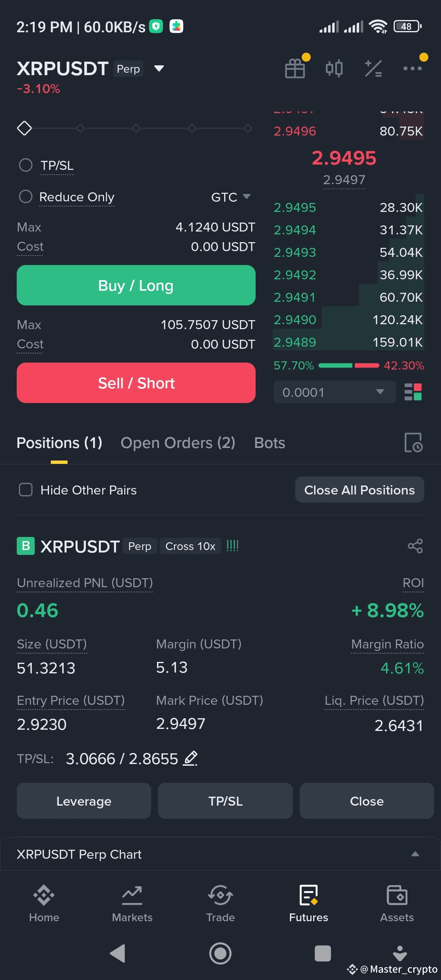Open the futures calculator icon

[x=373, y=68]
